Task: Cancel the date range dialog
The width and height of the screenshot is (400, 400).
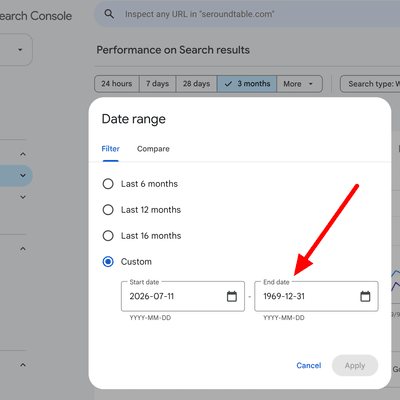Action: 309,365
